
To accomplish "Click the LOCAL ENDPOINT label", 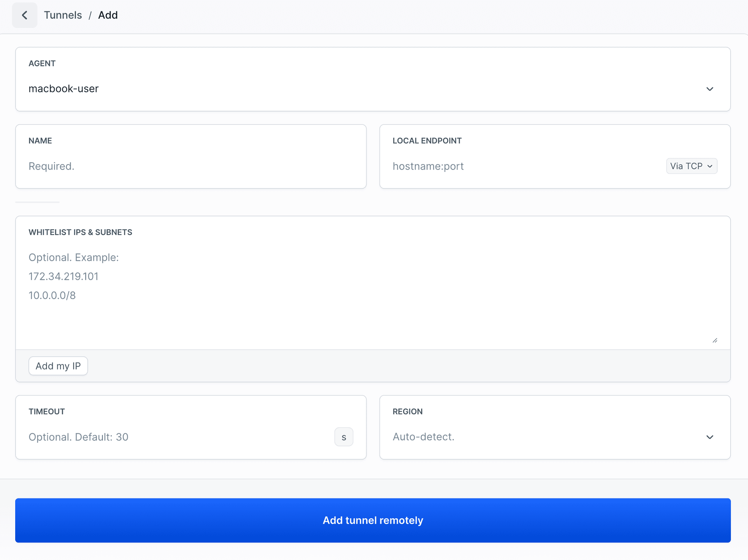I will pyautogui.click(x=427, y=141).
